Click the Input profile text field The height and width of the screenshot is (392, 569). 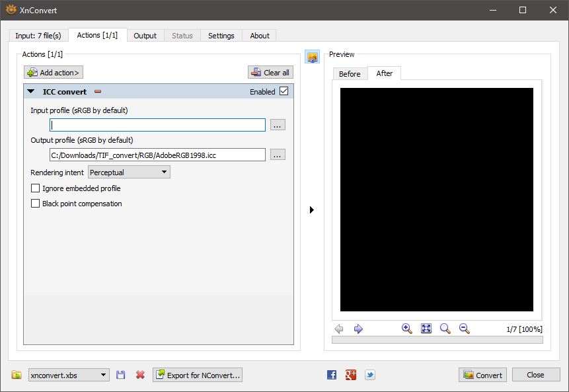[x=157, y=125]
